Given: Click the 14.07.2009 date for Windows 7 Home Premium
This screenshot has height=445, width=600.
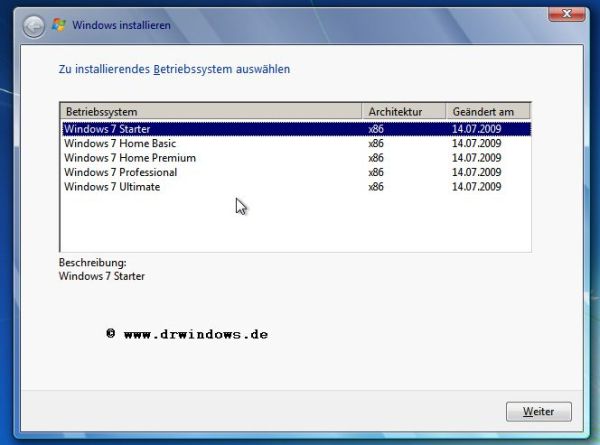Looking at the screenshot, I should click(x=476, y=158).
